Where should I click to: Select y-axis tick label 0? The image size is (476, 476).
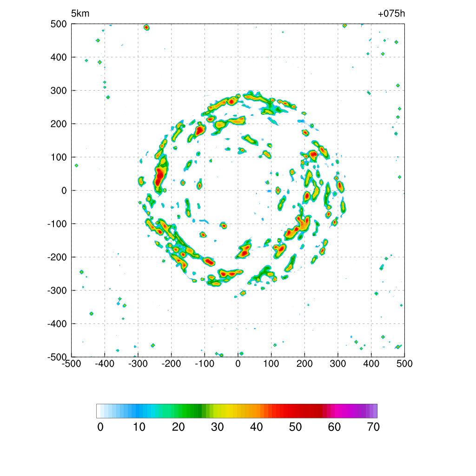tap(64, 191)
